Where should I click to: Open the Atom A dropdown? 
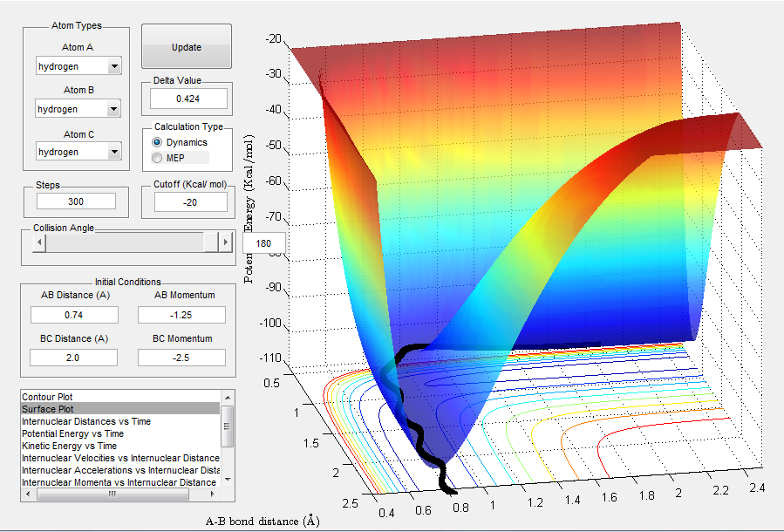(x=78, y=66)
